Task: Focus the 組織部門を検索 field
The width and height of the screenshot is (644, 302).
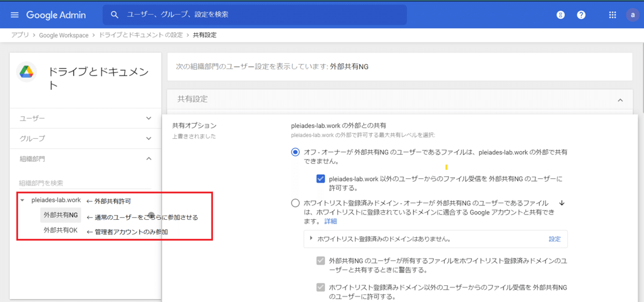Action: coord(85,183)
